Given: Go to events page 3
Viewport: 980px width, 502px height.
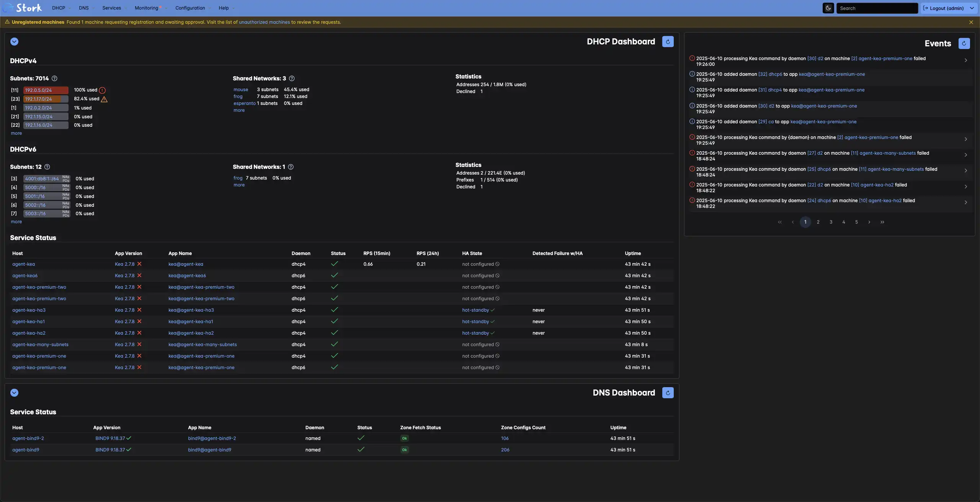Looking at the screenshot, I should 831,222.
